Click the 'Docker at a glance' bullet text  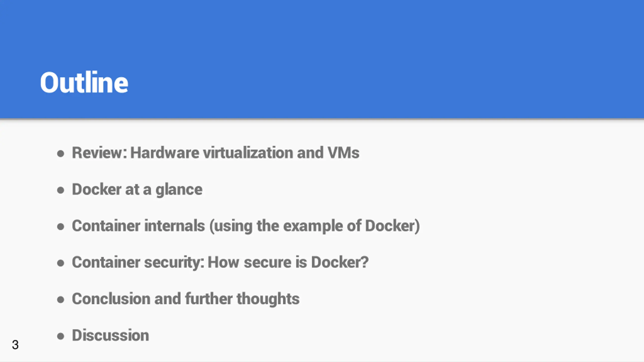click(x=137, y=190)
